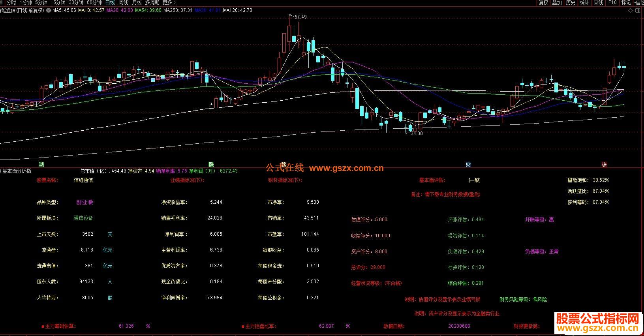
Task: Click the 净资收益率 value 5.244
Action: coord(216,202)
